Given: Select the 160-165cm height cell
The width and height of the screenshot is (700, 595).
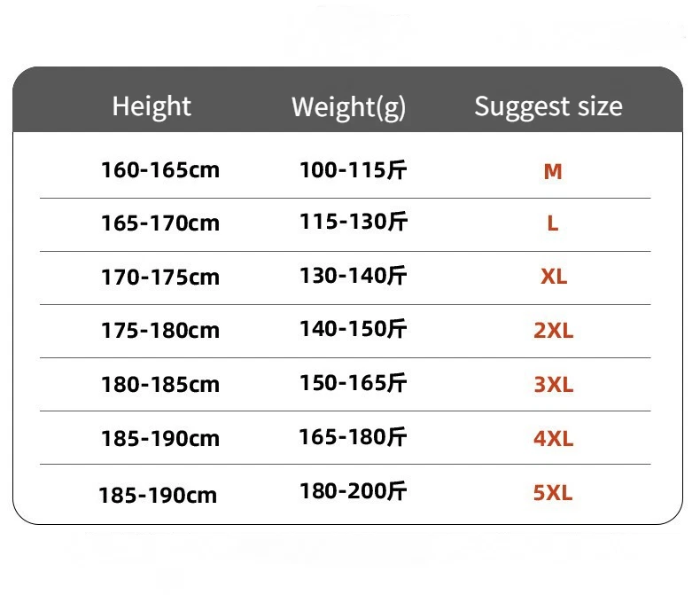Looking at the screenshot, I should click(159, 169).
